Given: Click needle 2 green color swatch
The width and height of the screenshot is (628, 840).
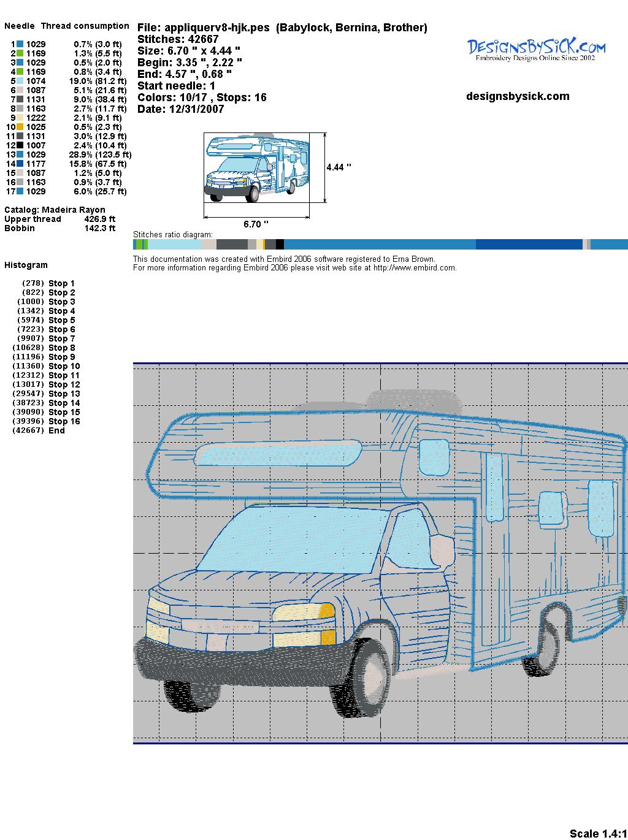Looking at the screenshot, I should 20,53.
